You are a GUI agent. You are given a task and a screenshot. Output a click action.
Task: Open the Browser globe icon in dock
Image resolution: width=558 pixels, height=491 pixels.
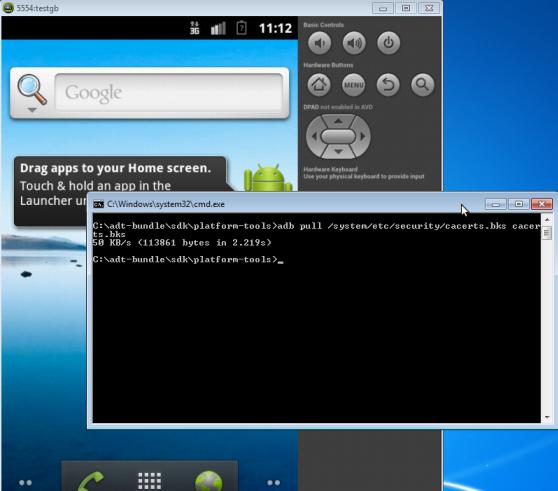coord(209,481)
